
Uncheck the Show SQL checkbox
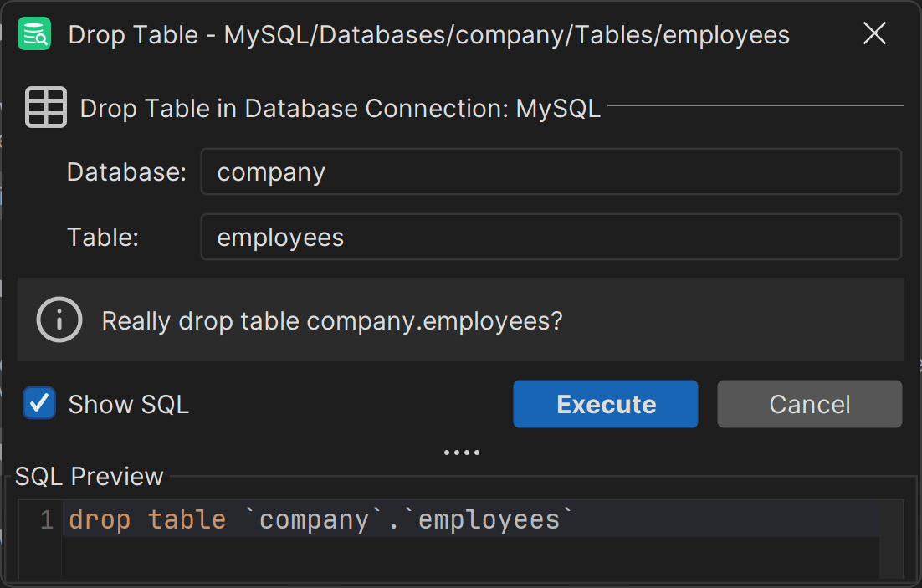[38, 404]
